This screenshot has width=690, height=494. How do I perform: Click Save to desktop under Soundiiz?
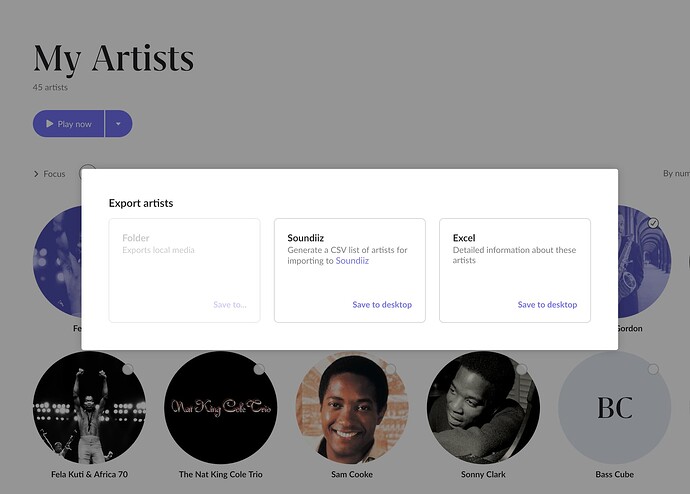(x=382, y=305)
